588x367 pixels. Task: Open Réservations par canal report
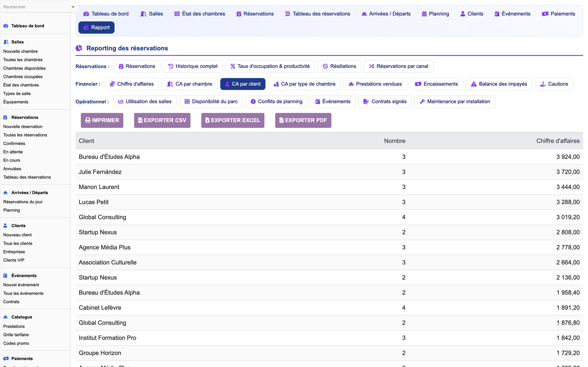coord(399,66)
